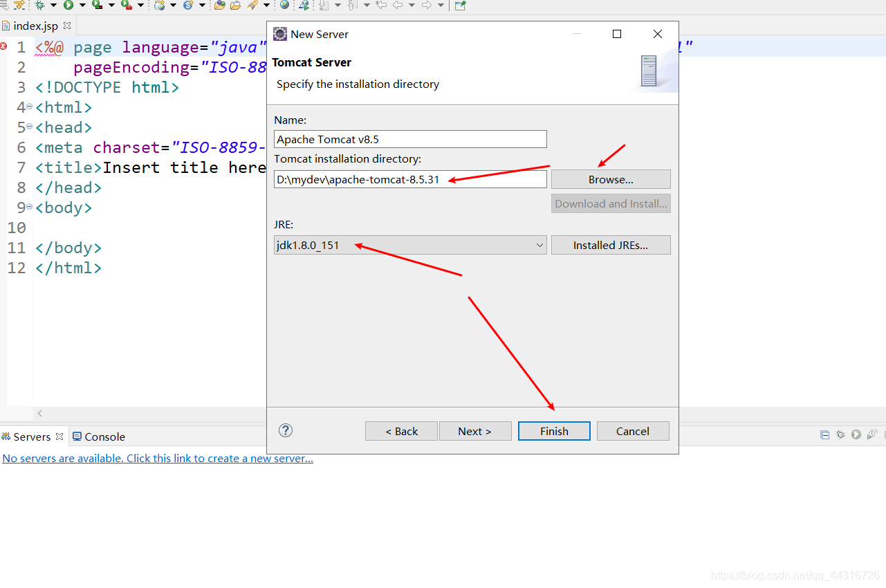Click the Open Type folder icon in toolbar
886x588 pixels.
point(220,5)
